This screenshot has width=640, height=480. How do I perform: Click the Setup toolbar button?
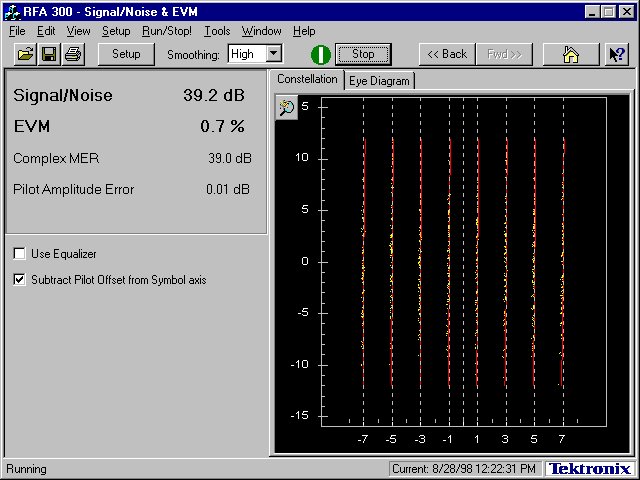pos(126,54)
